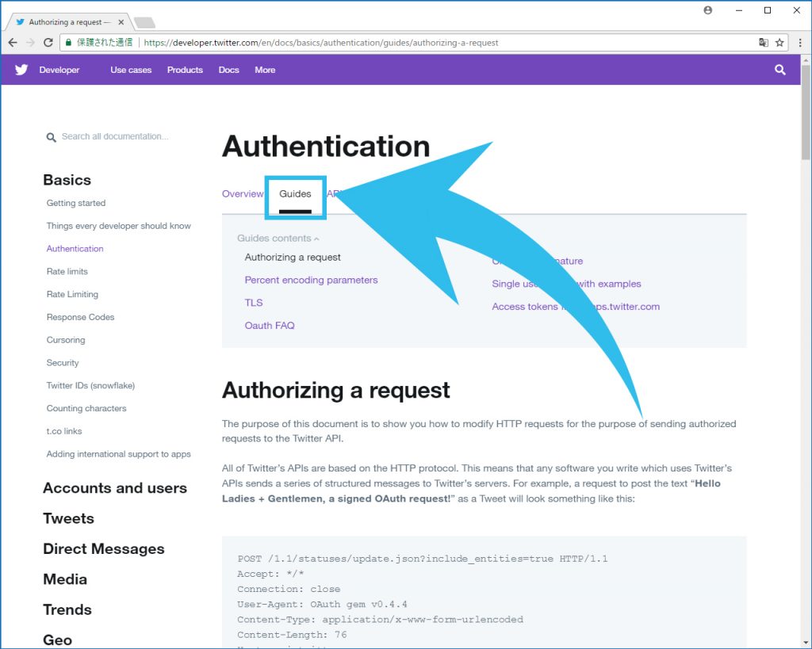This screenshot has width=812, height=649.
Task: Open the Docs menu
Action: [229, 70]
